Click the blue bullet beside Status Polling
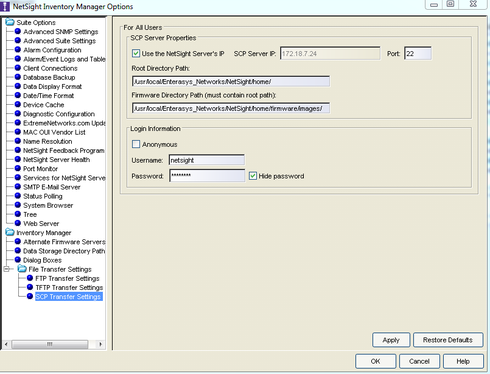Screen dimensions: 490x374 click(x=18, y=196)
